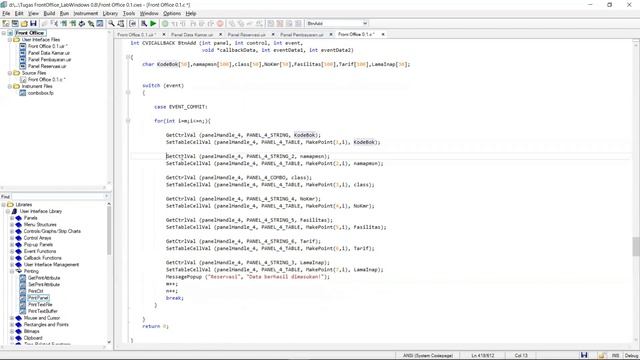Viewport: 640px width, 360px height.
Task: Open the Instrument menu
Action: (x=86, y=13)
